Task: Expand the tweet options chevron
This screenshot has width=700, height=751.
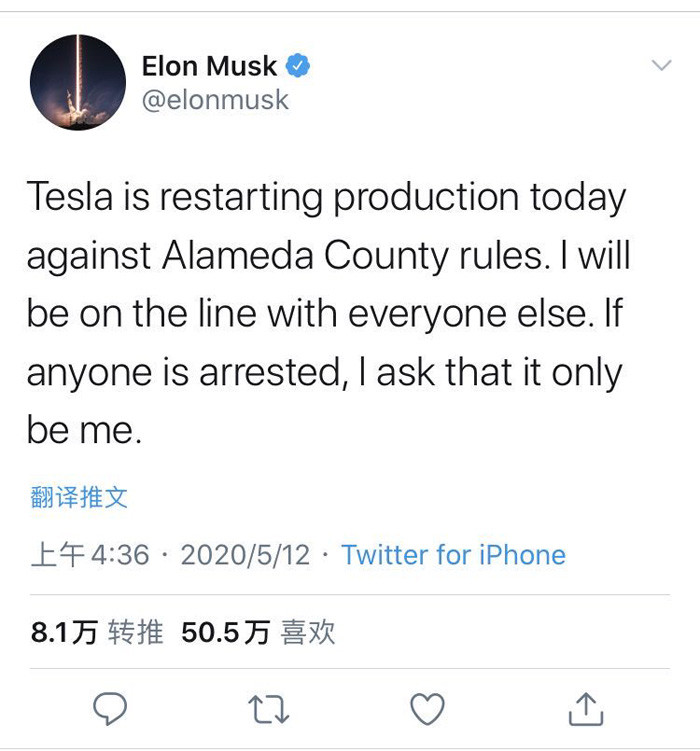Action: (662, 65)
